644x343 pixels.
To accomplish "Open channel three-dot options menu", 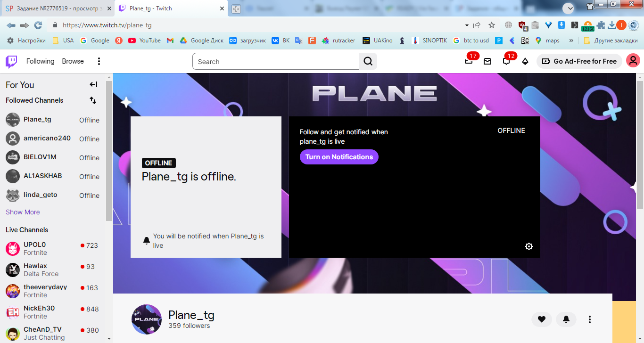I will point(590,319).
